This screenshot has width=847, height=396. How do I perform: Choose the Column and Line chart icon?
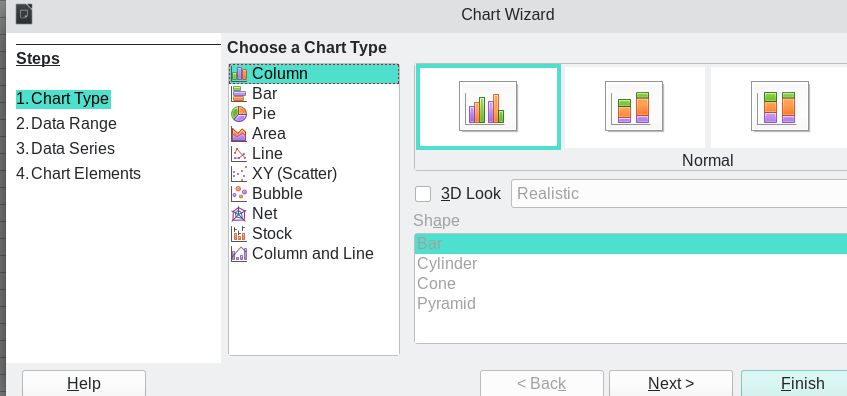(239, 253)
